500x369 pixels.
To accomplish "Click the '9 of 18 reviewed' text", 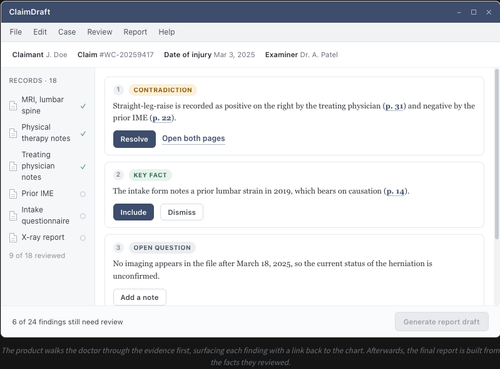I will [37, 256].
